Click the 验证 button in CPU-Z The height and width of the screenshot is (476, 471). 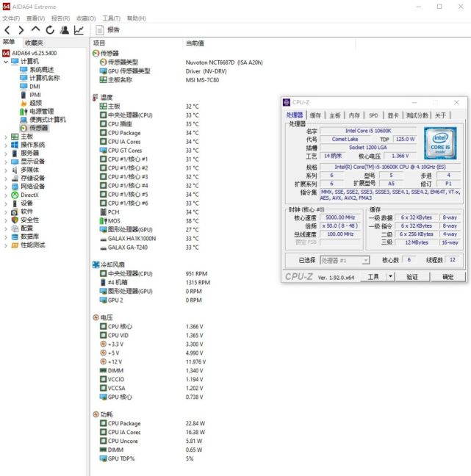tap(412, 277)
